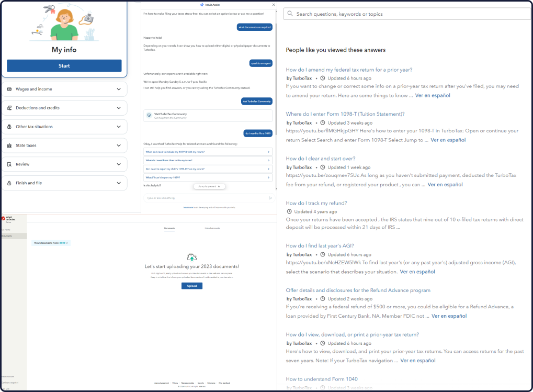
Task: Click the Finish and file lock icon
Action: (x=9, y=183)
